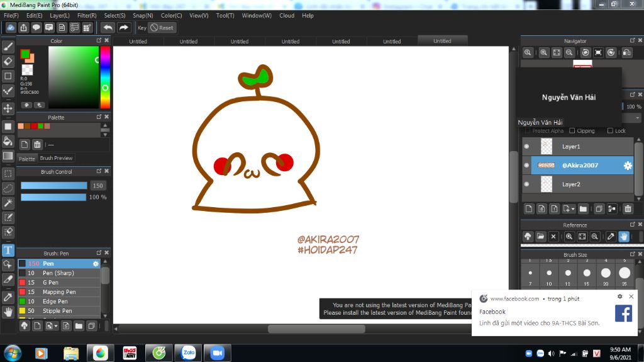Select the Hand tool
Image resolution: width=644 pixels, height=362 pixels.
[x=8, y=312]
